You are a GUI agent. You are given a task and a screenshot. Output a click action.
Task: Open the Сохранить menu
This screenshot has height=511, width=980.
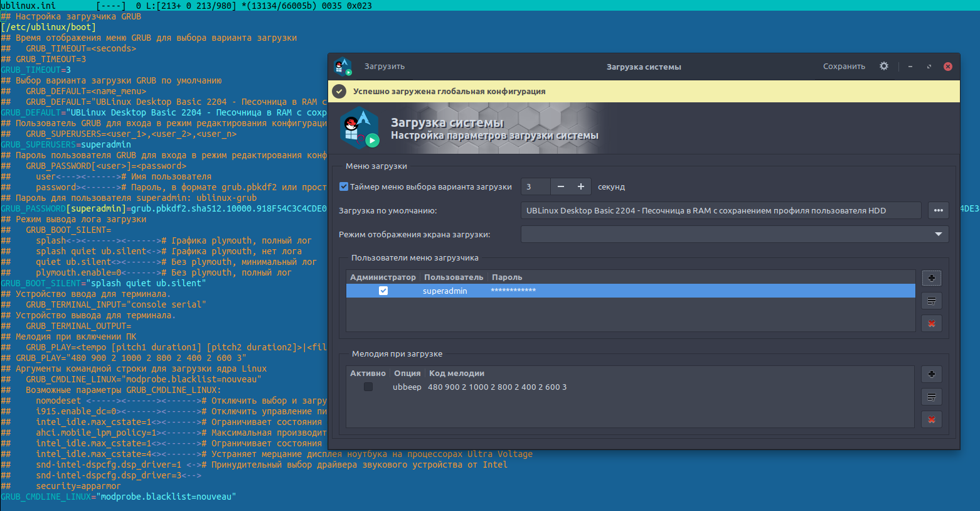(x=844, y=67)
